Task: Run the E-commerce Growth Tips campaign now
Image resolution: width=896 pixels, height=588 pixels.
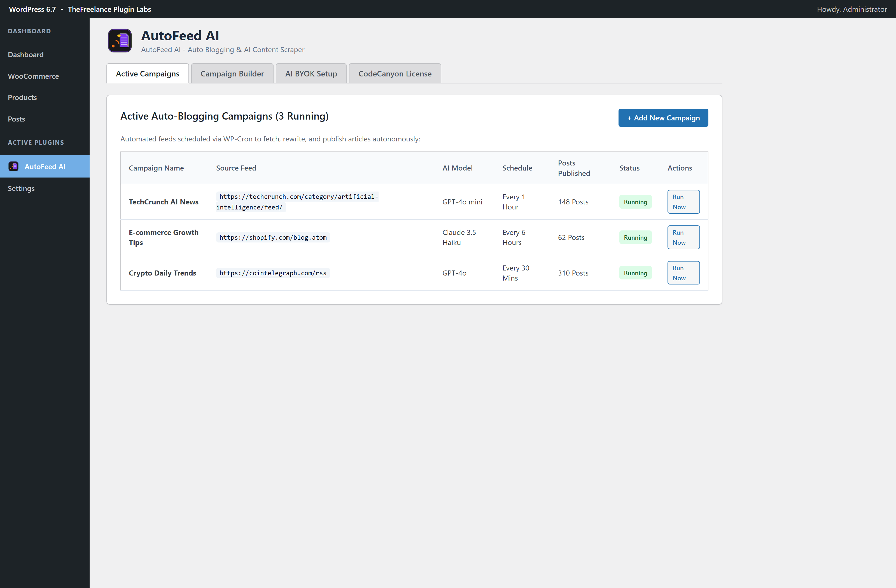Action: click(683, 237)
